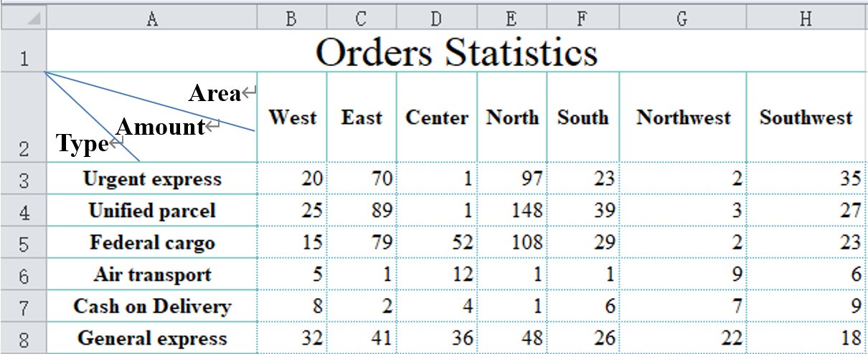Viewport: 868px width, 354px height.
Task: Select the Urgent express row label
Action: [x=152, y=178]
